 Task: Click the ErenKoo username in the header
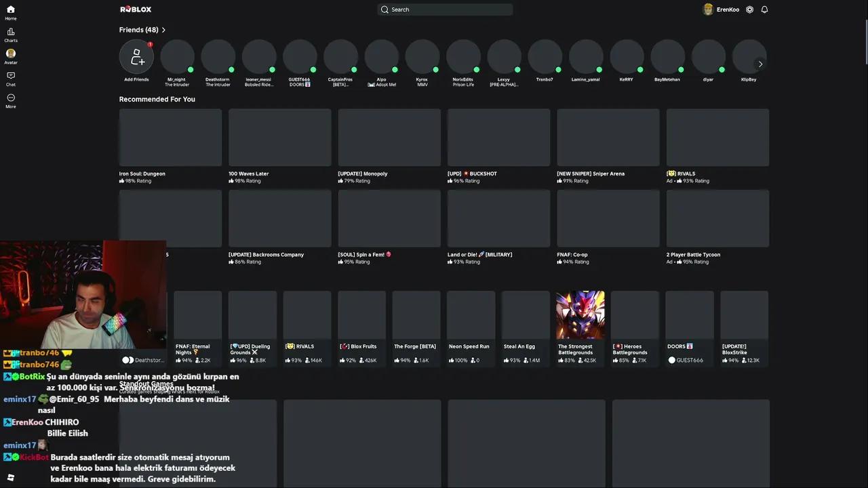(728, 9)
